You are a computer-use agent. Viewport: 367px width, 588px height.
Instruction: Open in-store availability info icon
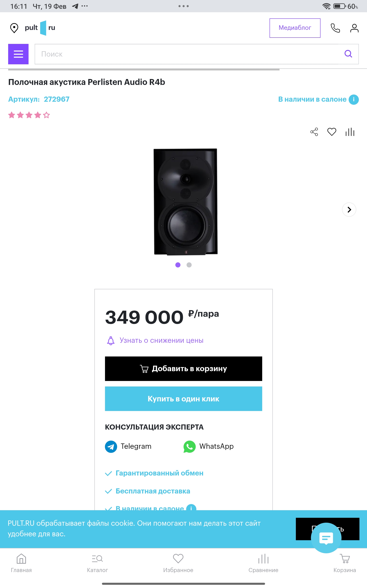[x=354, y=99]
